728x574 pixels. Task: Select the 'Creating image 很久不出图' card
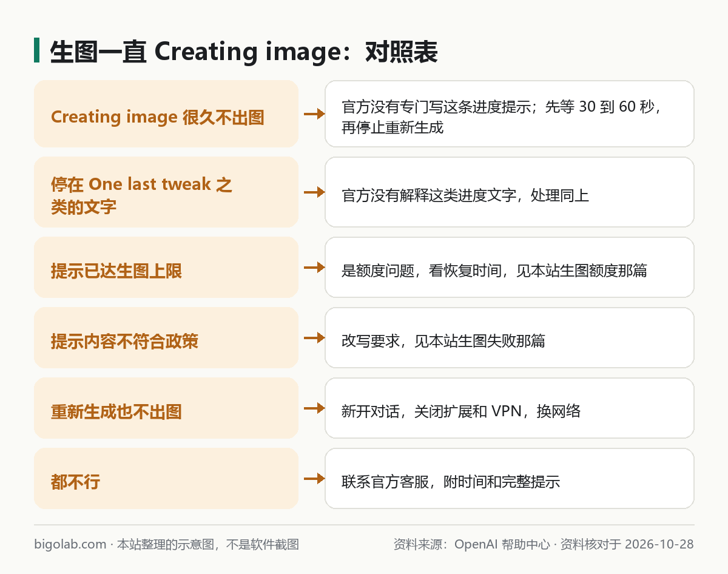point(166,113)
